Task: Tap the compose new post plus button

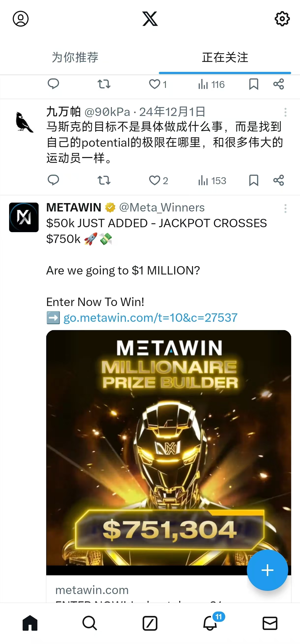Action: pyautogui.click(x=267, y=570)
